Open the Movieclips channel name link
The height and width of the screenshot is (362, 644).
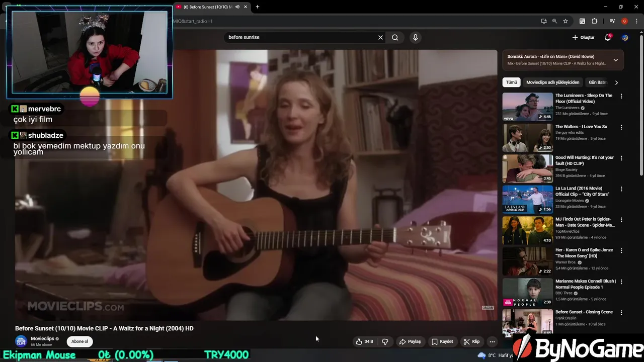point(42,339)
